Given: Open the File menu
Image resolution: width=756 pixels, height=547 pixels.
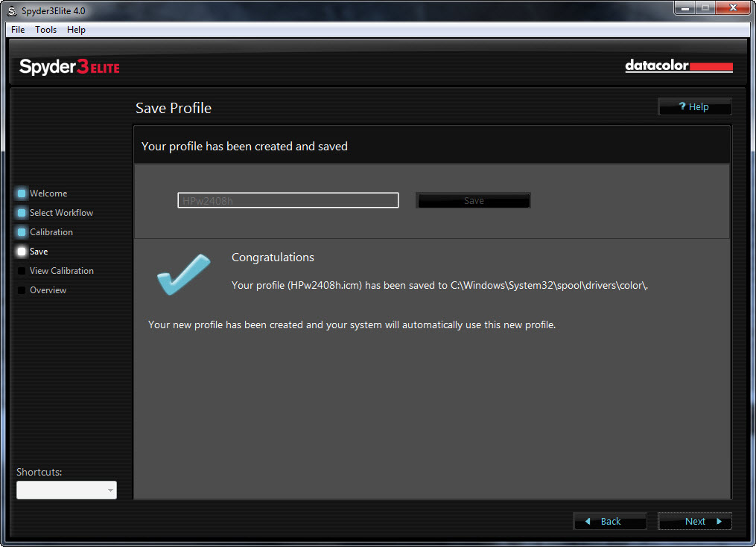Looking at the screenshot, I should click(x=18, y=30).
